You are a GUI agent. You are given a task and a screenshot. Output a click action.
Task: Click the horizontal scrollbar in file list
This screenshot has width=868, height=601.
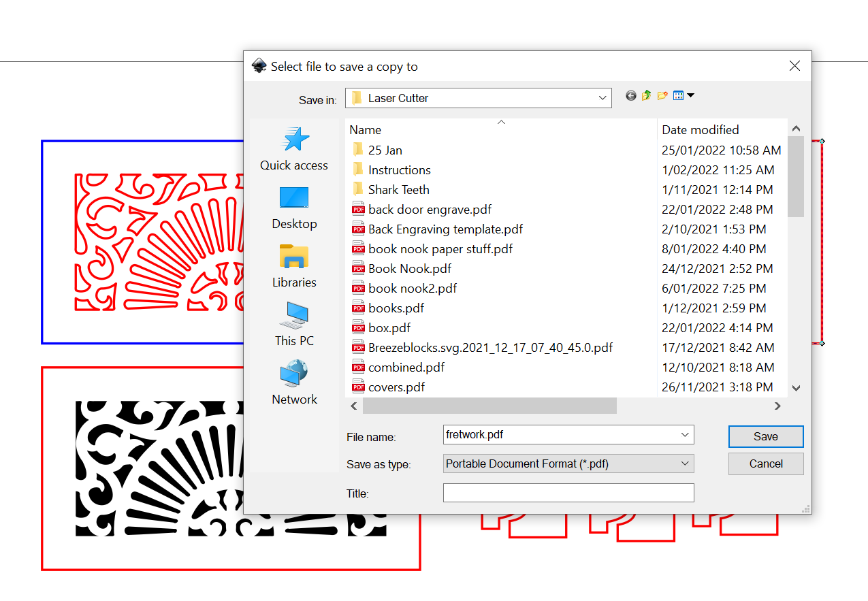coord(489,406)
